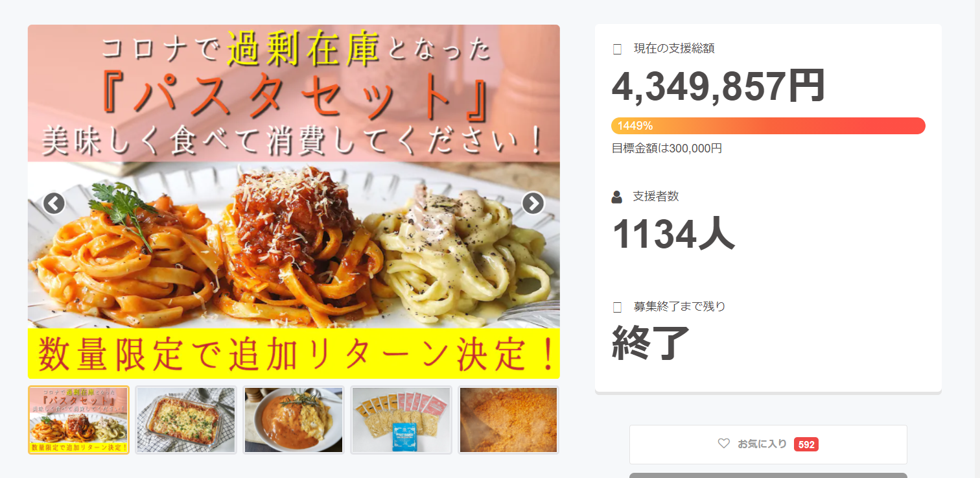980x478 pixels.
Task: Click the icon beside 募集終了まで残り
Action: click(x=617, y=307)
